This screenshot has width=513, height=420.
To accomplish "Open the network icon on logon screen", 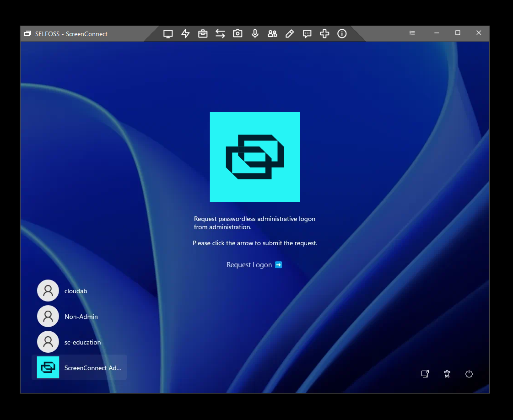I will click(x=425, y=374).
